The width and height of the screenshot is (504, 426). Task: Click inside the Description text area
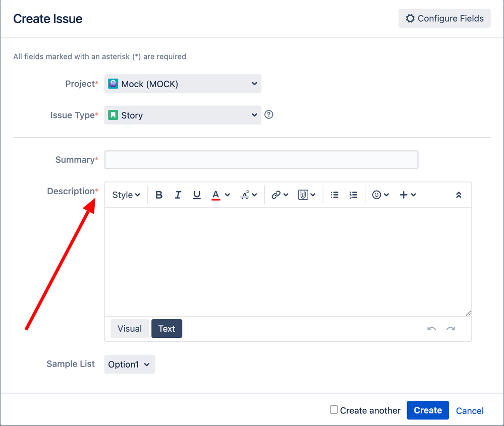click(x=288, y=262)
